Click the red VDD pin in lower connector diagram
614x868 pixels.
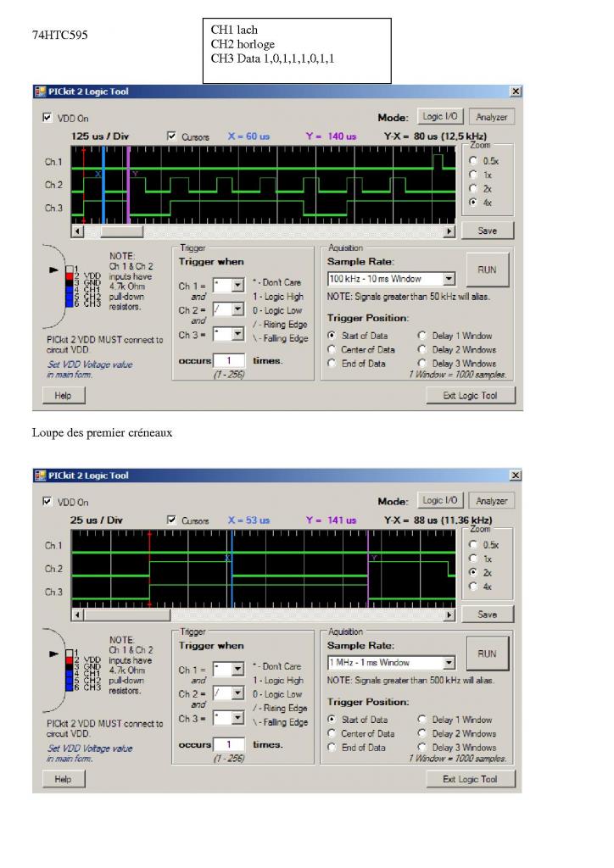[70, 660]
